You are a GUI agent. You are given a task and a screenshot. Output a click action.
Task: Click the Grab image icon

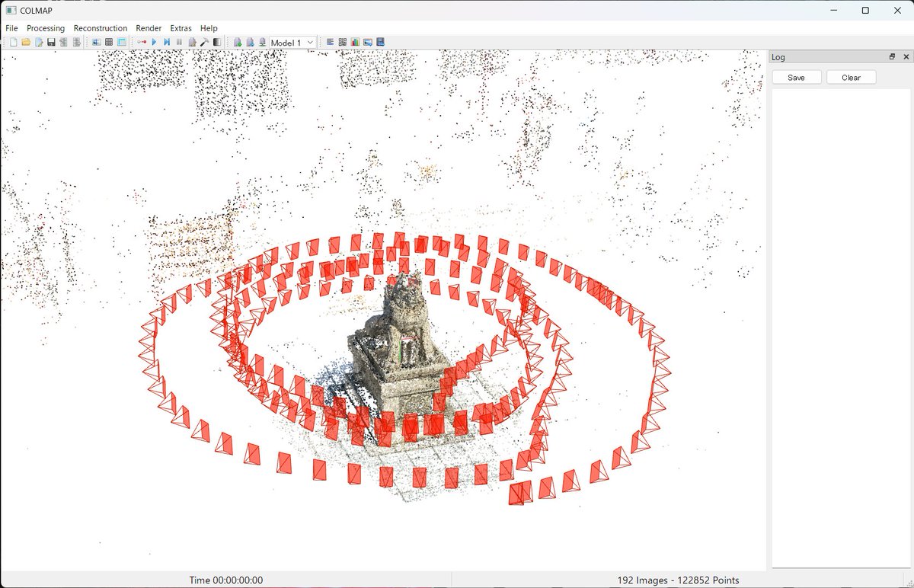click(368, 42)
